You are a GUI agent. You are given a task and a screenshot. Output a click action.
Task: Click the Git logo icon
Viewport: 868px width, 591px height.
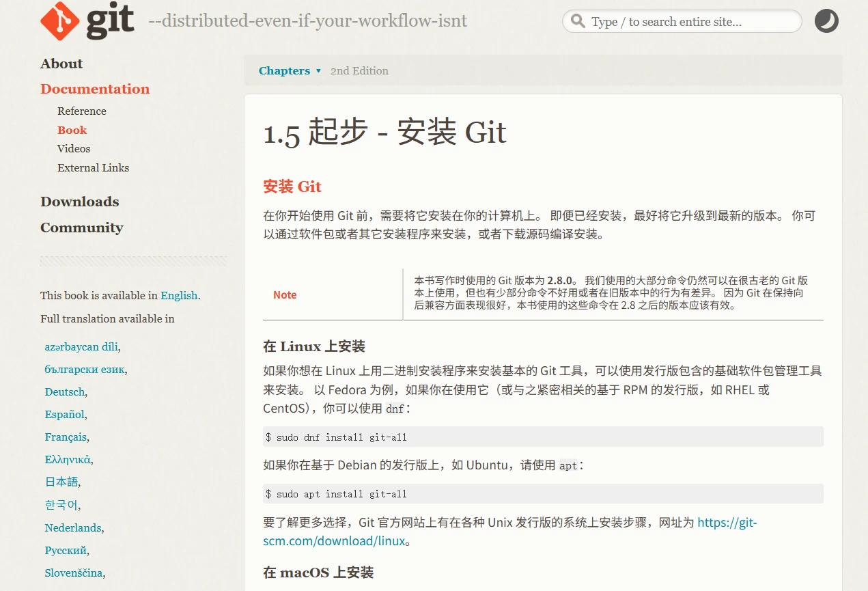pyautogui.click(x=88, y=20)
